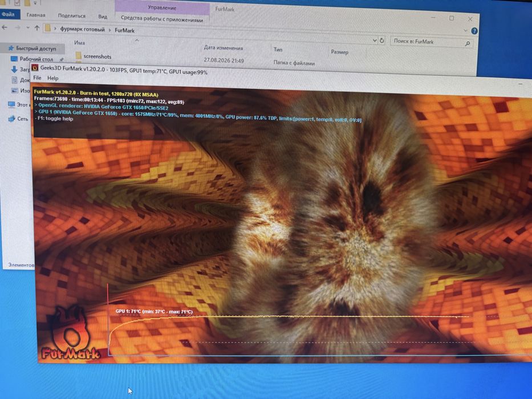Minimize the File Explorer window
Image resolution: width=532 pixels, height=399 pixels.
[433, 17]
